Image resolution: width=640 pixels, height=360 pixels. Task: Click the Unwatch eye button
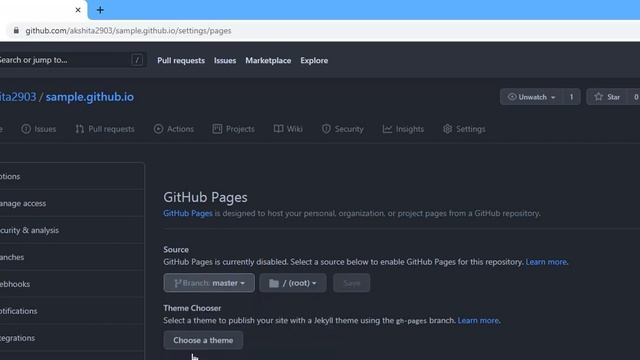531,97
